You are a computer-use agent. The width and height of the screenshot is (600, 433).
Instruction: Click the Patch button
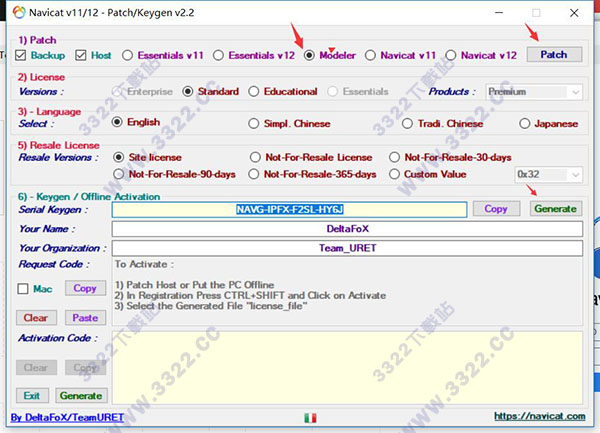click(554, 55)
